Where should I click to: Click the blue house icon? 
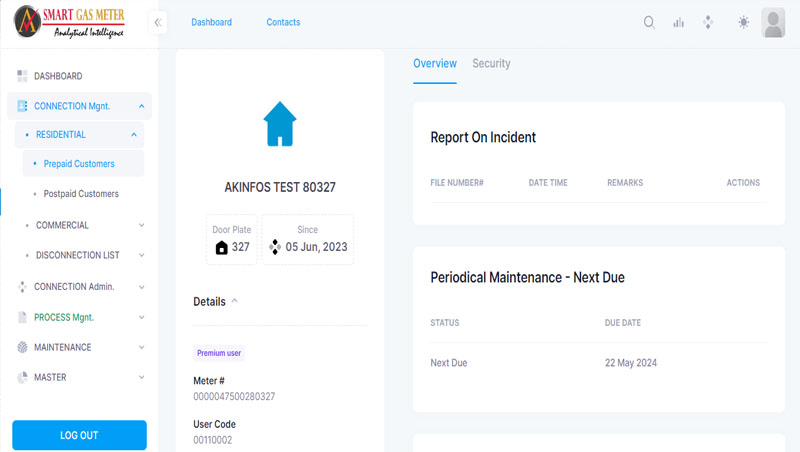(x=280, y=125)
